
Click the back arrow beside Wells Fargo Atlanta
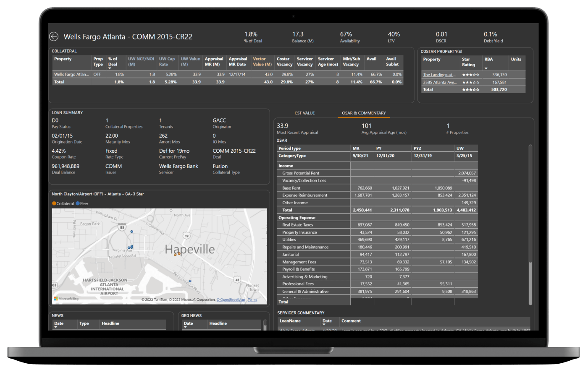(x=54, y=36)
